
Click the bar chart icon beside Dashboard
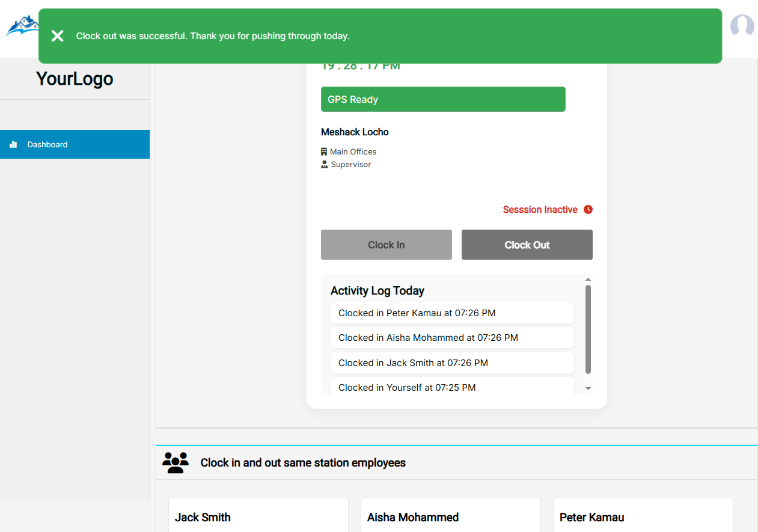point(13,144)
